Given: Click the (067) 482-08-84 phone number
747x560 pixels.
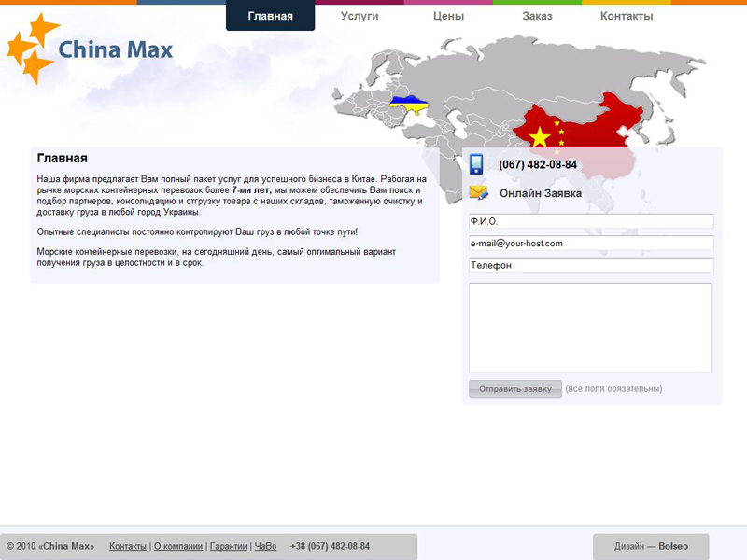Looking at the screenshot, I should (538, 165).
